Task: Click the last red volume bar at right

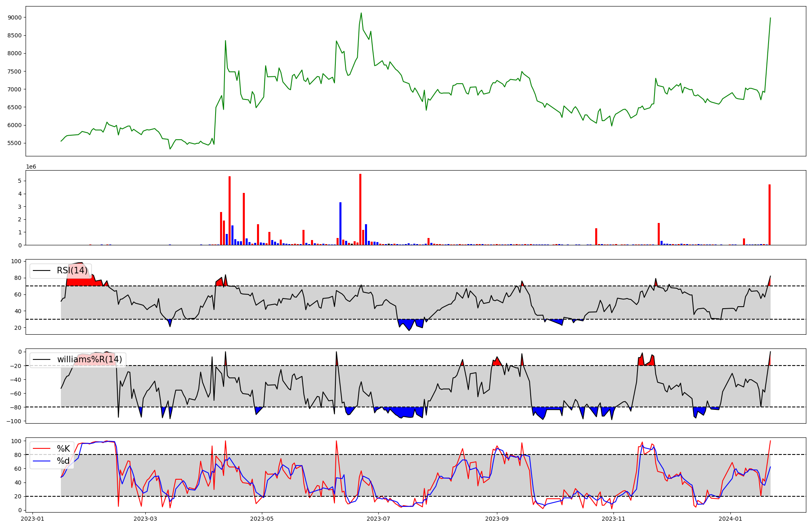Action: 769,214
